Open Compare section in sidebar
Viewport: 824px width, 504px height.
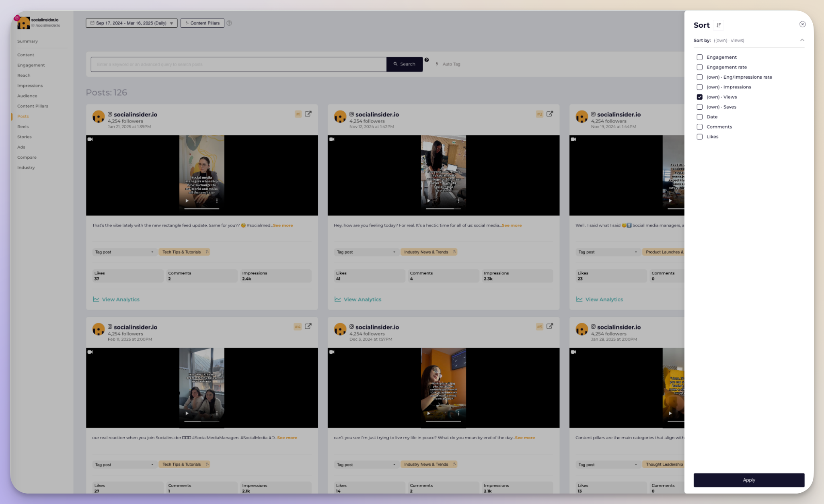click(27, 157)
